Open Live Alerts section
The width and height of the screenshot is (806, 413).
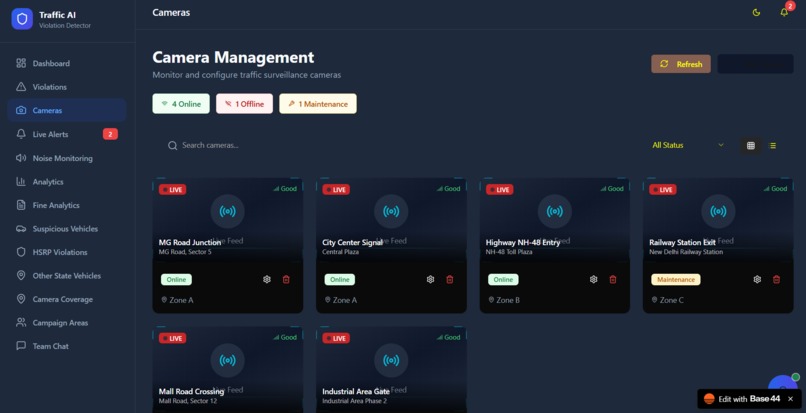tap(67, 134)
